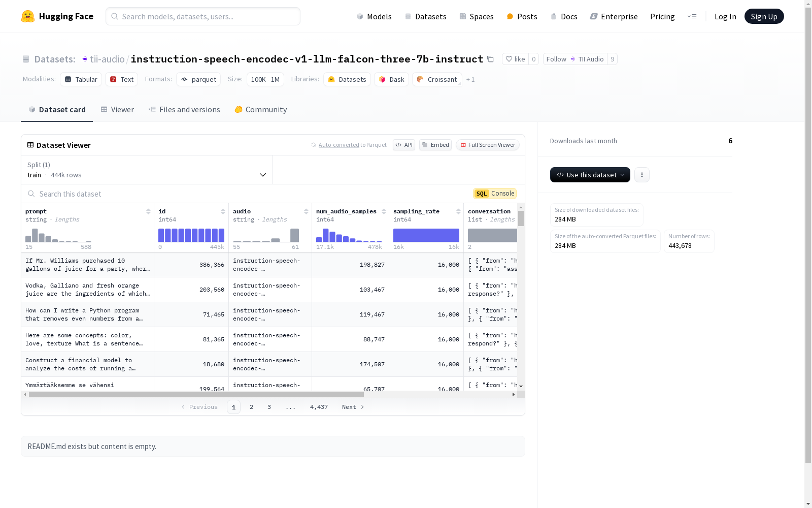Open the Use this dataset dropdown
The width and height of the screenshot is (812, 508).
click(x=590, y=175)
